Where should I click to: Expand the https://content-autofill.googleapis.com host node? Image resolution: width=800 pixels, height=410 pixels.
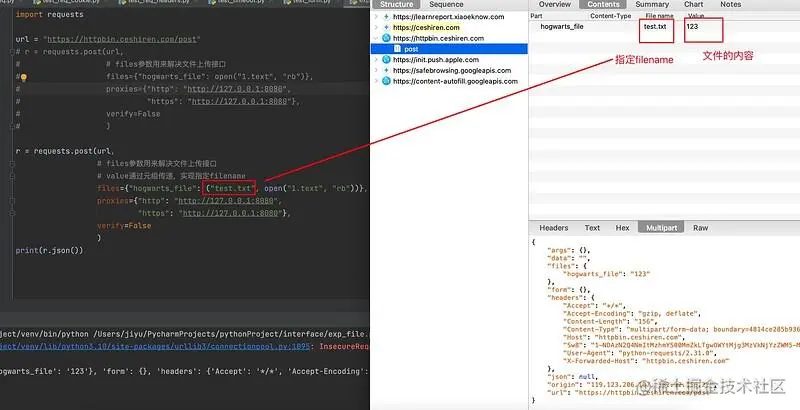point(376,81)
